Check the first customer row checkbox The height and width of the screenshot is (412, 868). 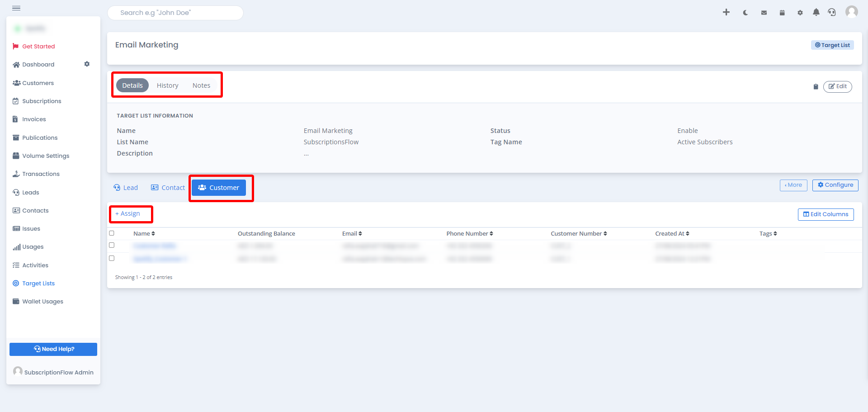(112, 245)
